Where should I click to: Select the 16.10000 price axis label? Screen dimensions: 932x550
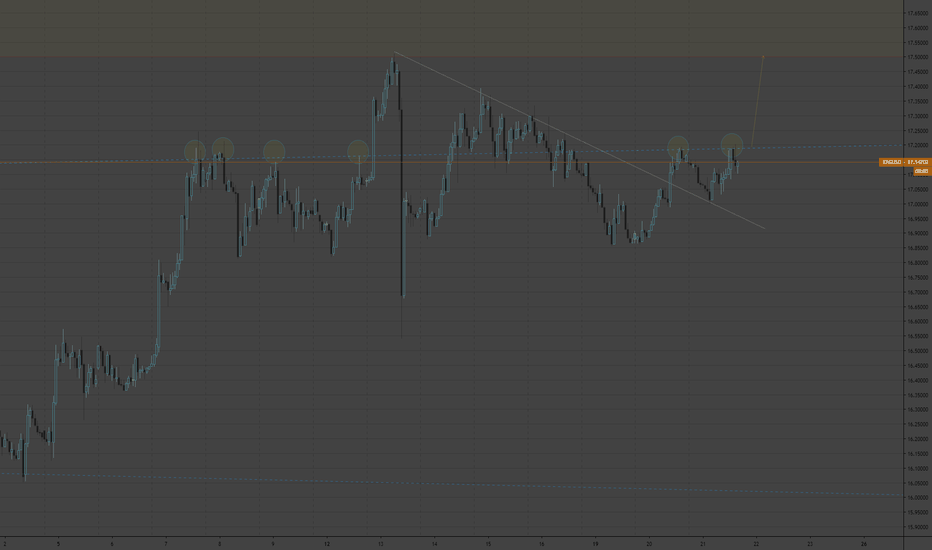(918, 468)
